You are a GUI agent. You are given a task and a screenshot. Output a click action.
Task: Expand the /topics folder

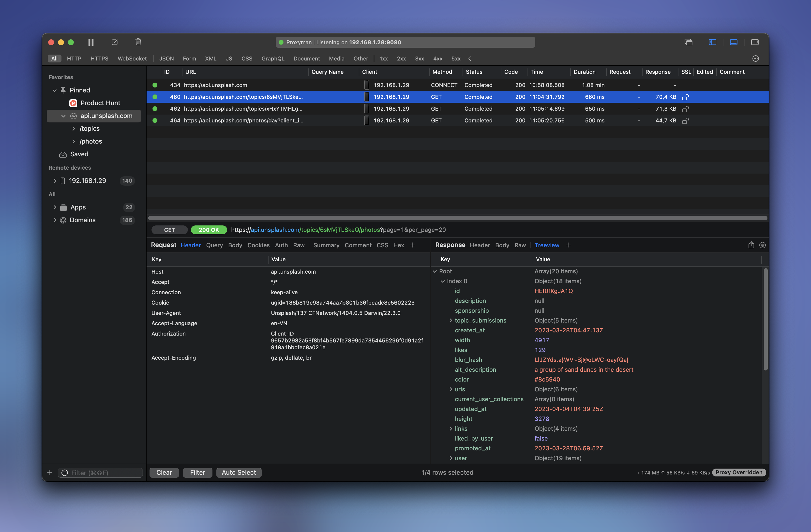click(x=74, y=129)
